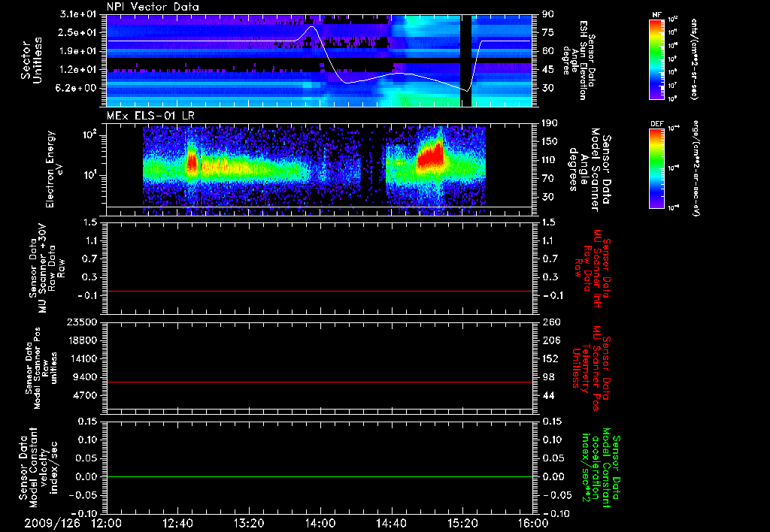Click the 13:20 time tick label
770x532 pixels.
(x=249, y=523)
